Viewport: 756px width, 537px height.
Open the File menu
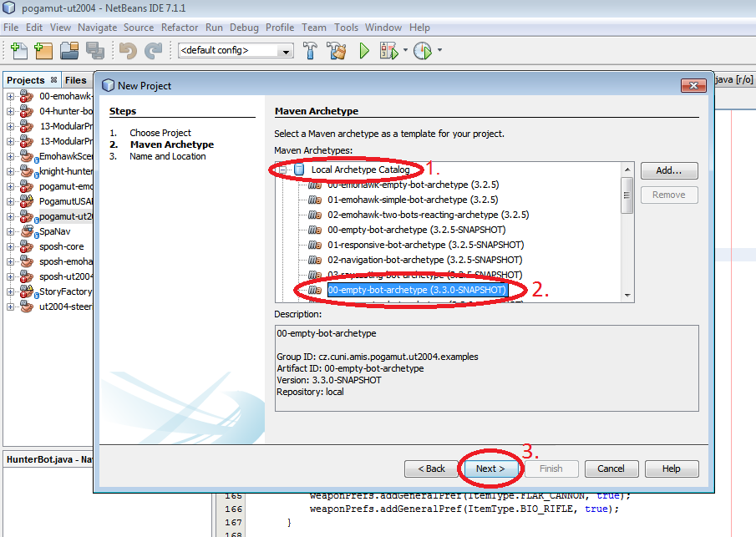11,28
